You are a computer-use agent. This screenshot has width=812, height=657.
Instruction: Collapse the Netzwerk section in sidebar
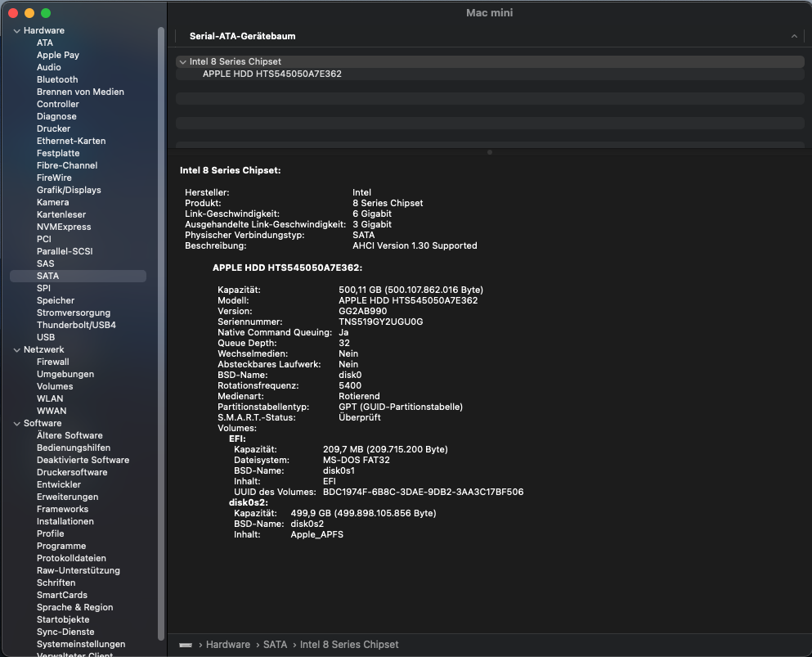(x=17, y=349)
